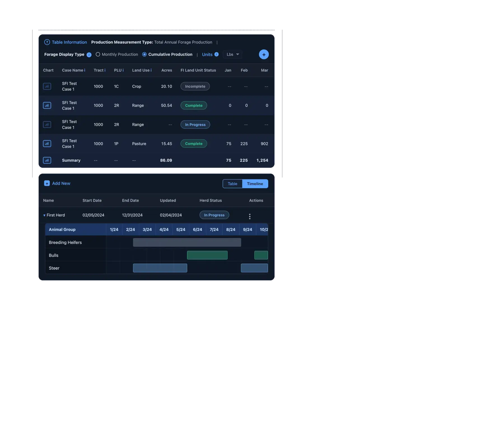Select Cumulative Production radio option

[x=144, y=55]
